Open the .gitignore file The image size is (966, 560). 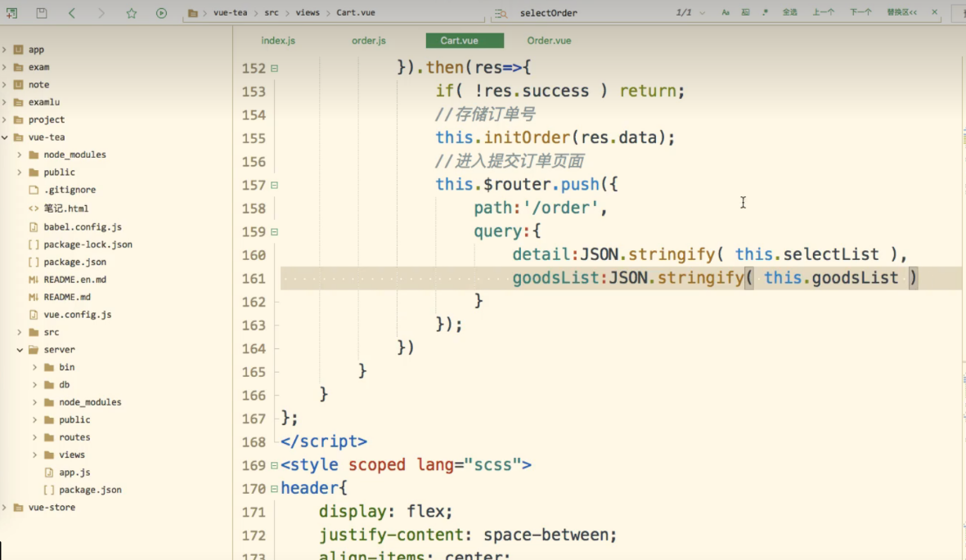point(70,190)
